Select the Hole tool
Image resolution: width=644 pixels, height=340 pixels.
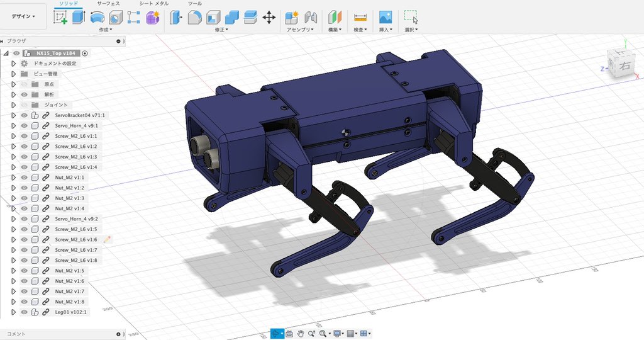point(116,17)
